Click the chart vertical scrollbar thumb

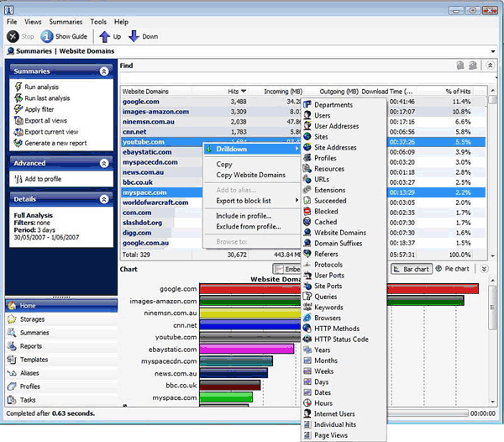(492, 308)
